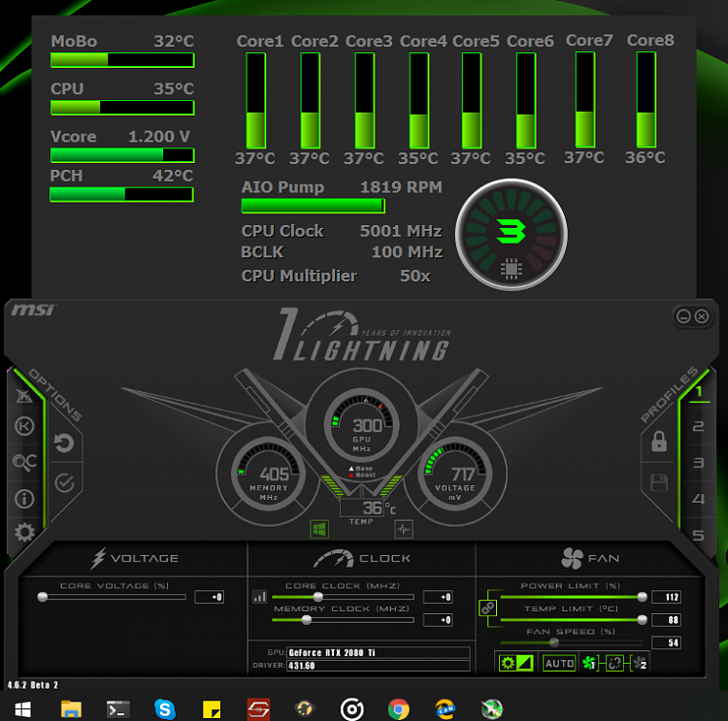
Task: Select fan 1
Action: (589, 663)
